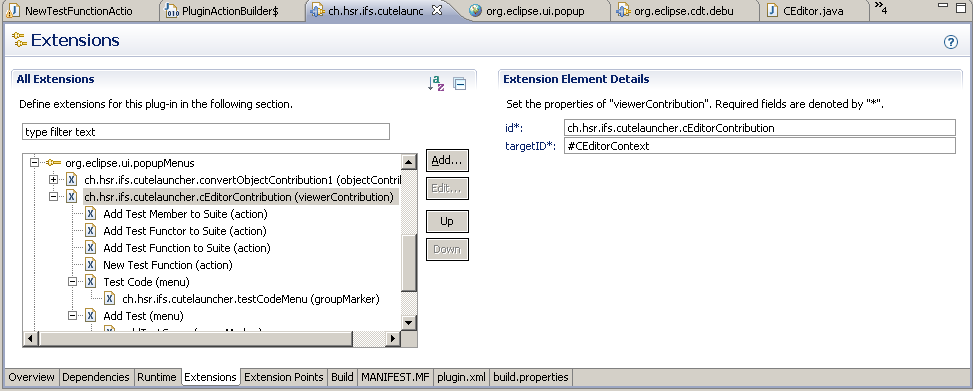
Task: Switch to Extension Points page tab
Action: [284, 377]
